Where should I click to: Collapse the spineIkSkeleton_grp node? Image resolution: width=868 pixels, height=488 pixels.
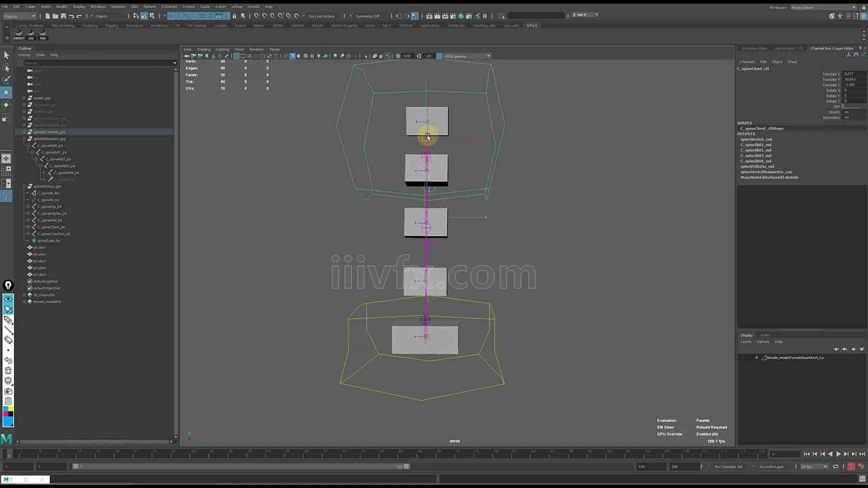click(x=24, y=139)
